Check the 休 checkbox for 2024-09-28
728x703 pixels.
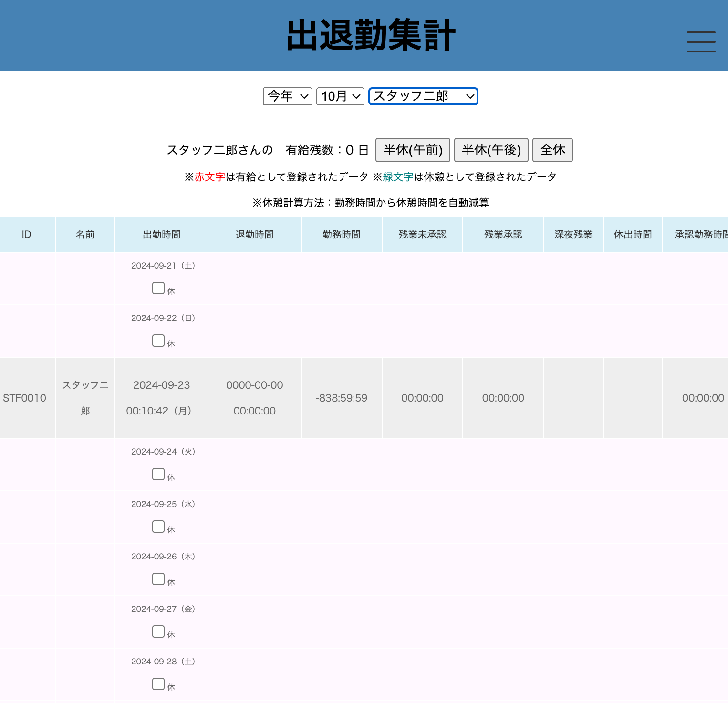click(158, 684)
